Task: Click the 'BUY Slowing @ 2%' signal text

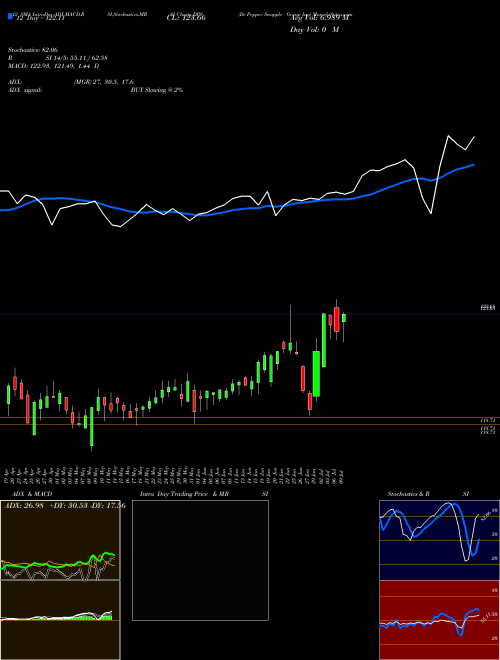Action: point(157,90)
